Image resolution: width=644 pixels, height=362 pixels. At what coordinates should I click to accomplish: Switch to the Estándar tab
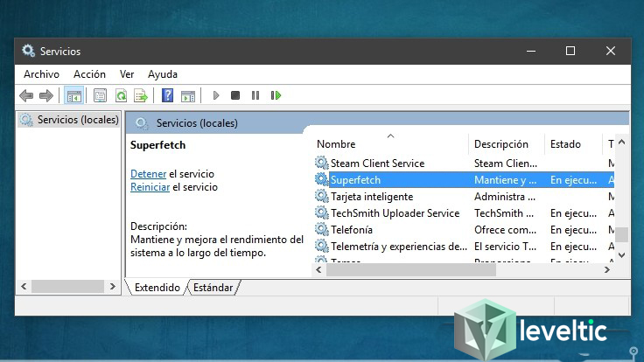coord(213,287)
